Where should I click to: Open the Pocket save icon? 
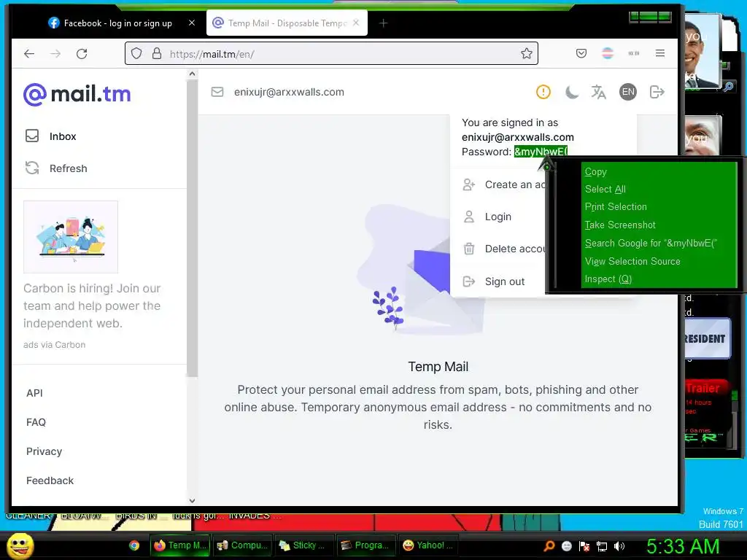point(581,53)
